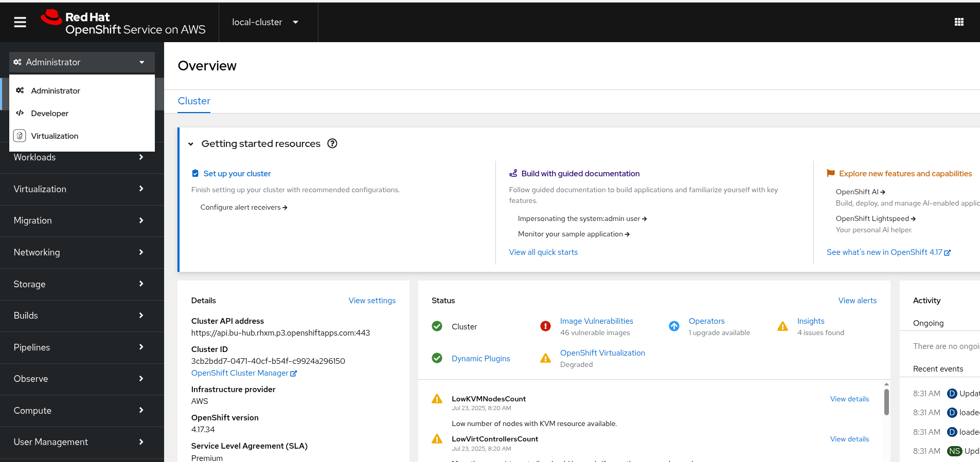Click the Image Vulnerabilities red error icon
The width and height of the screenshot is (980, 462).
pyautogui.click(x=545, y=326)
